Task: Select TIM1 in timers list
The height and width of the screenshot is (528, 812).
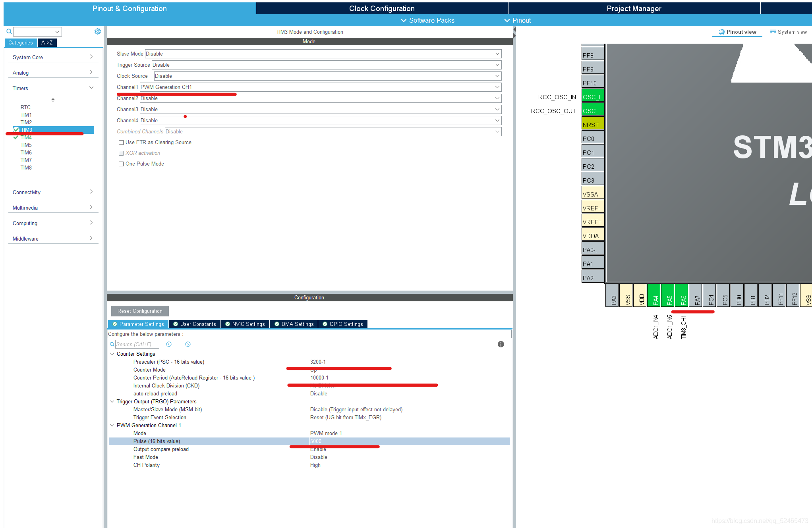Action: coord(26,115)
